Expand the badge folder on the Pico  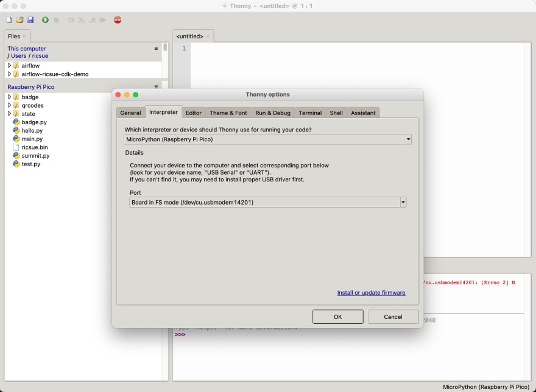click(10, 97)
